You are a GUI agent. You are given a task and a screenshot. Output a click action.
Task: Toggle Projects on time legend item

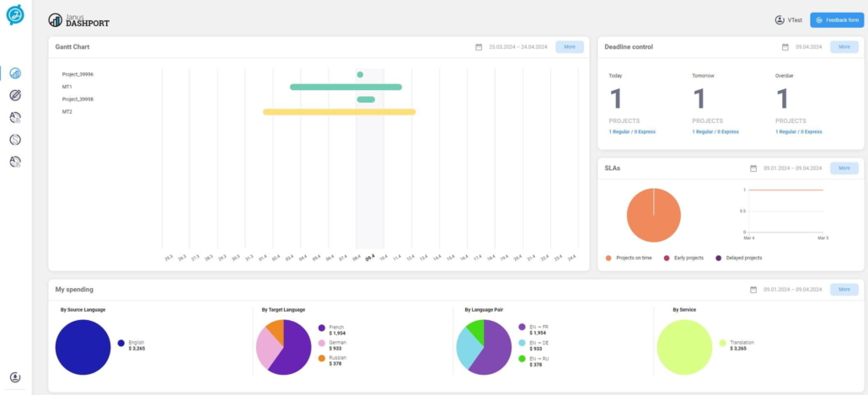(x=609, y=258)
